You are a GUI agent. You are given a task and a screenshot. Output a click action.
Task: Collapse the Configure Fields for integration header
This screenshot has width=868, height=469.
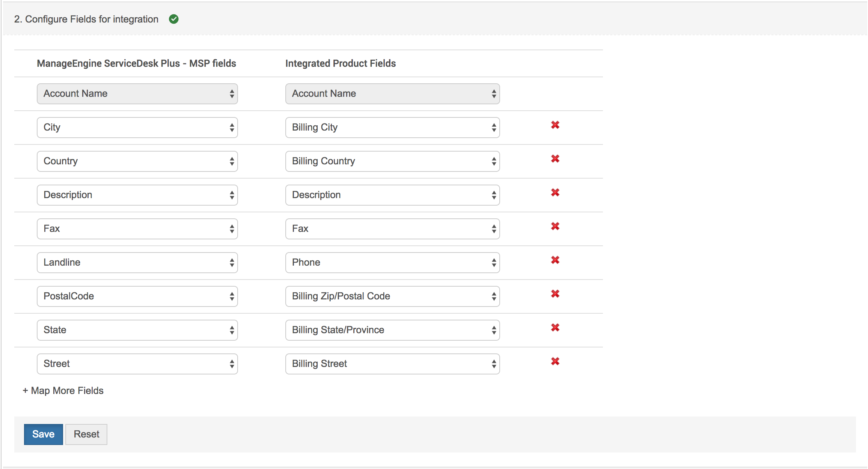pyautogui.click(x=86, y=19)
